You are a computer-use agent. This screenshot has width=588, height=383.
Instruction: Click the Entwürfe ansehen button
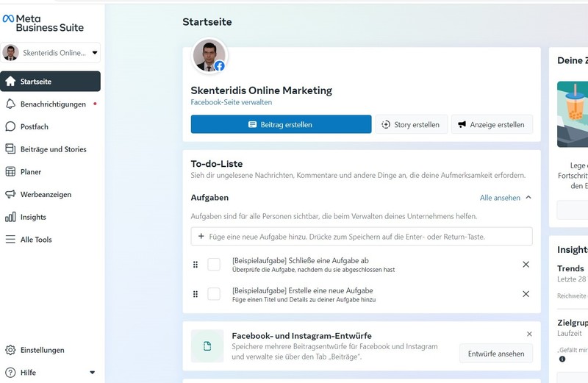(495, 354)
